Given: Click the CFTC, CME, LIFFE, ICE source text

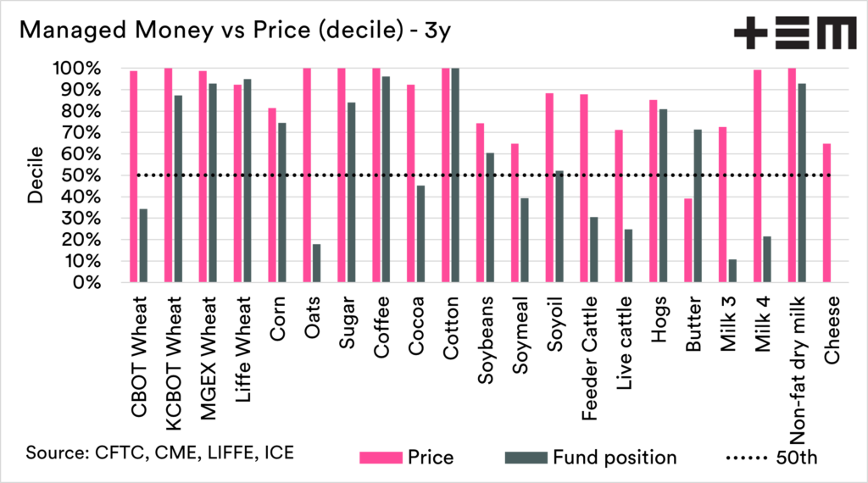Looking at the screenshot, I should coord(160,452).
